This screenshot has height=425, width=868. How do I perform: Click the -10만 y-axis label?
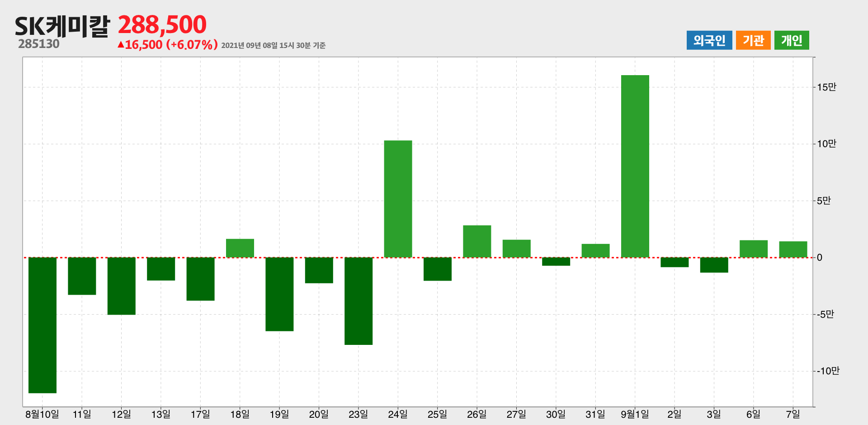[x=828, y=371]
